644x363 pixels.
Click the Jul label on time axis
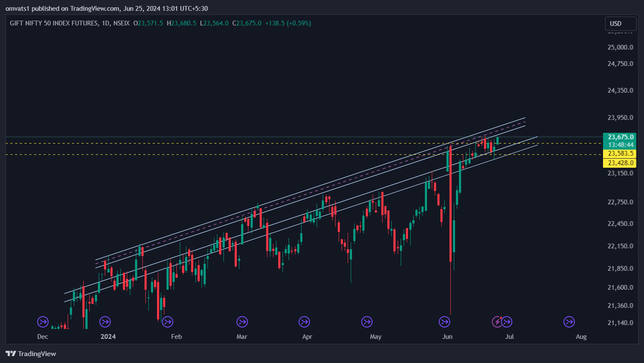point(510,337)
